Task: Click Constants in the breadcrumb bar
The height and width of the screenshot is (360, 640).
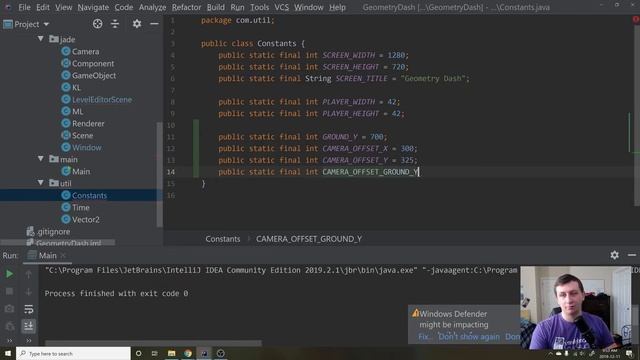Action: click(222, 239)
